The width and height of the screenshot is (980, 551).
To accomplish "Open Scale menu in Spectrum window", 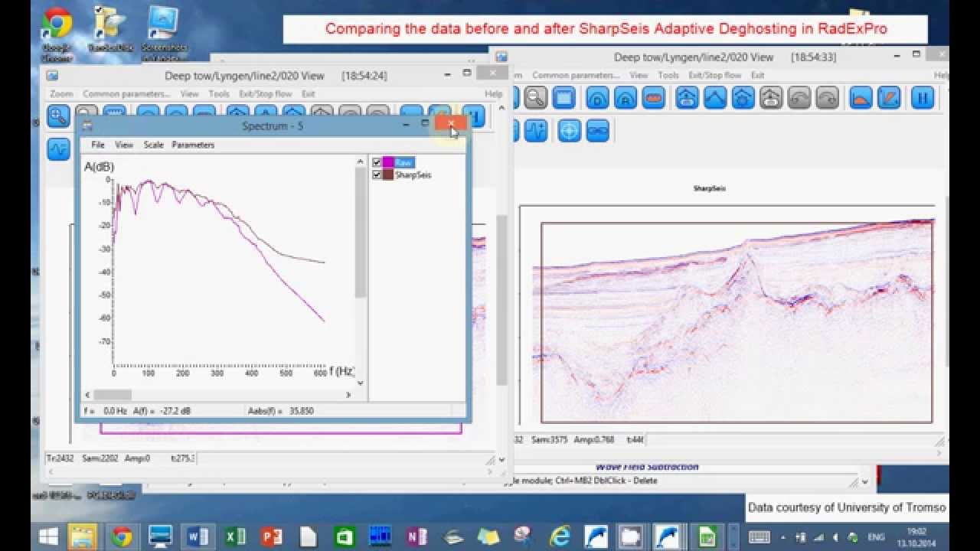I will [153, 145].
